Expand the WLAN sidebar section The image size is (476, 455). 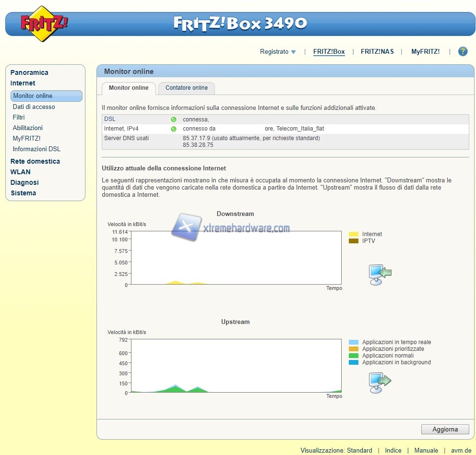tap(20, 172)
